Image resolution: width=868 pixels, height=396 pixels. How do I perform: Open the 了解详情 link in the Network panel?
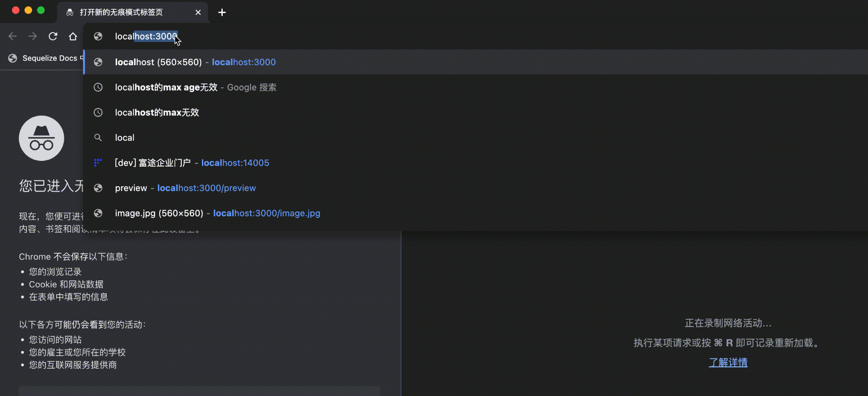pos(728,362)
